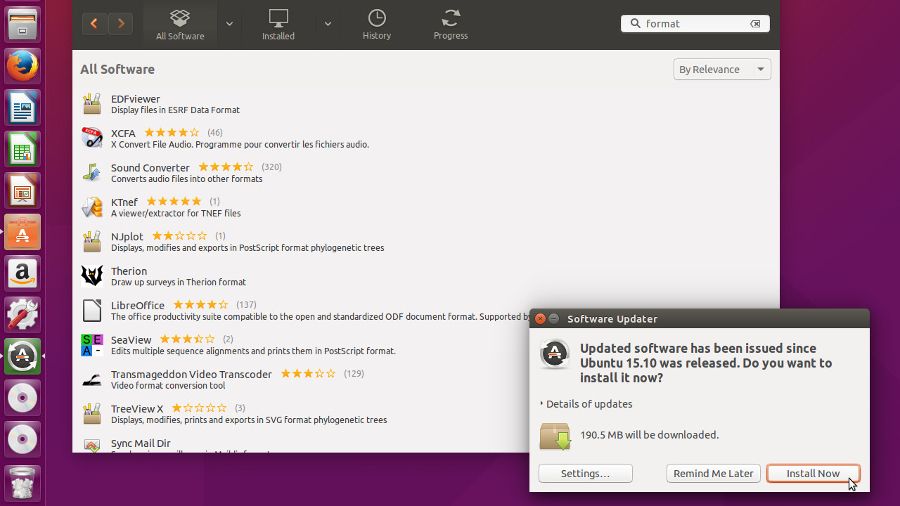
Task: Click the Therion application icon
Action: pos(92,276)
